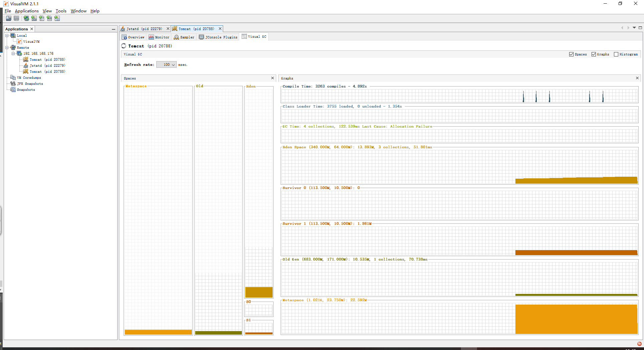This screenshot has width=644, height=350.
Task: Click the Visual GC tab icon
Action: [x=244, y=36]
